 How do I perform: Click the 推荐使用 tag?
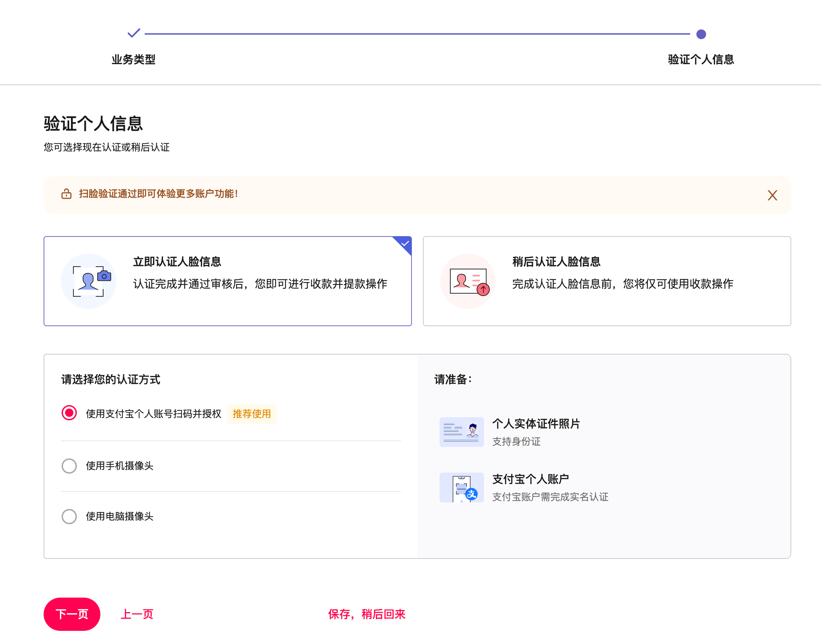click(x=252, y=414)
